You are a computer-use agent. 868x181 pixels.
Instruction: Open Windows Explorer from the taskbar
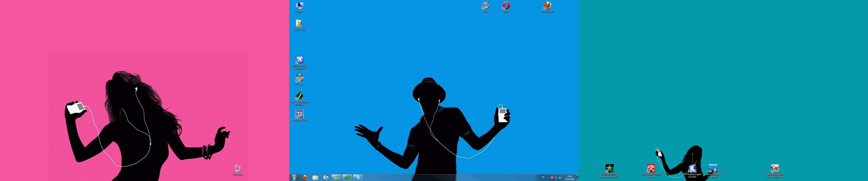coord(315,178)
